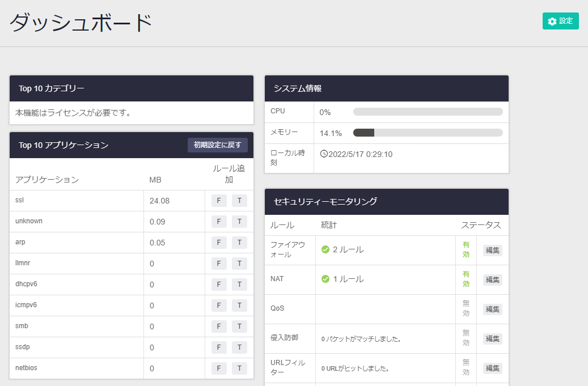The height and width of the screenshot is (386, 588).
Task: Edit the ファイアウォール rule settings
Action: tap(492, 250)
